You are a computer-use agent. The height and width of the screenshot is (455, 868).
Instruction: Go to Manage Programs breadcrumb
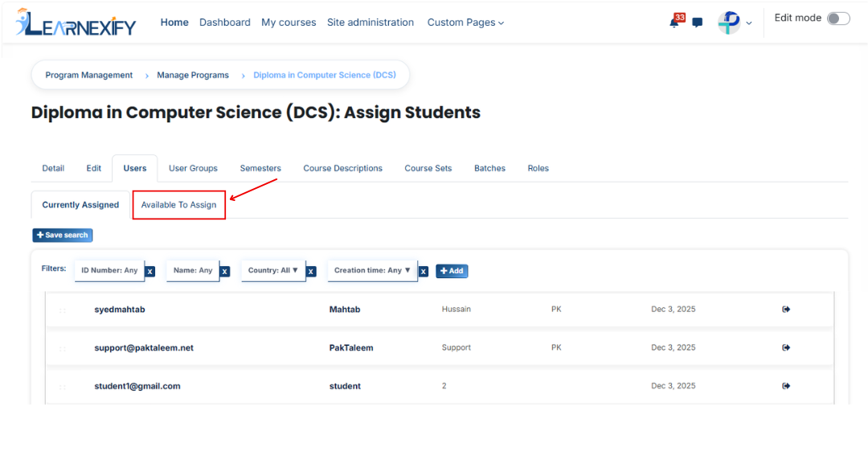click(193, 76)
